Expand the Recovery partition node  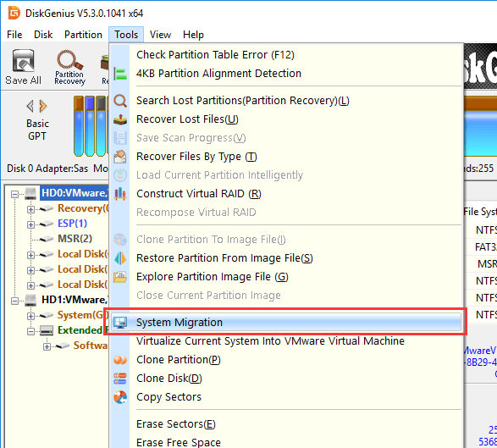[x=30, y=209]
